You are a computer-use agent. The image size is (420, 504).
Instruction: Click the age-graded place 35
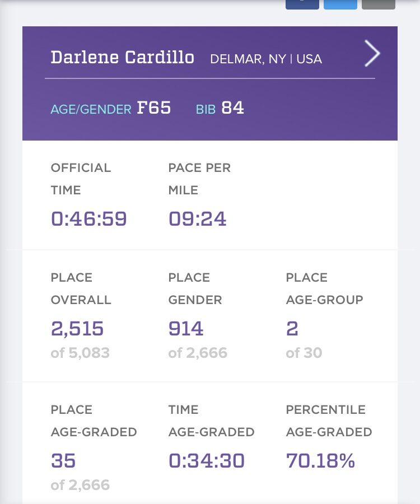(63, 460)
